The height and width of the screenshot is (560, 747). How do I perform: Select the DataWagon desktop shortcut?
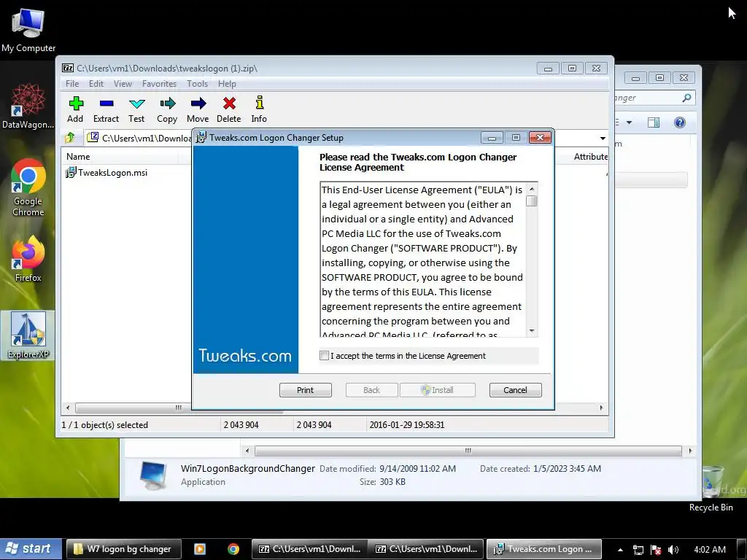click(x=28, y=106)
